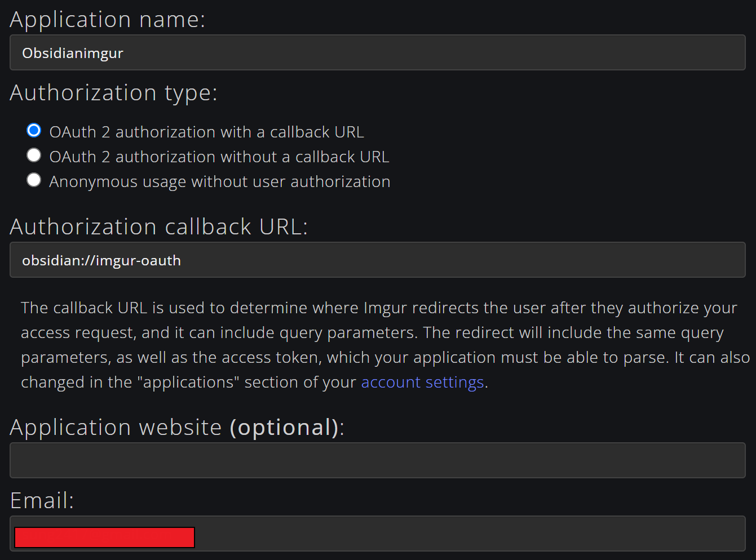Select OAuth 2 authorization with a callback URL
756x560 pixels.
coord(34,131)
